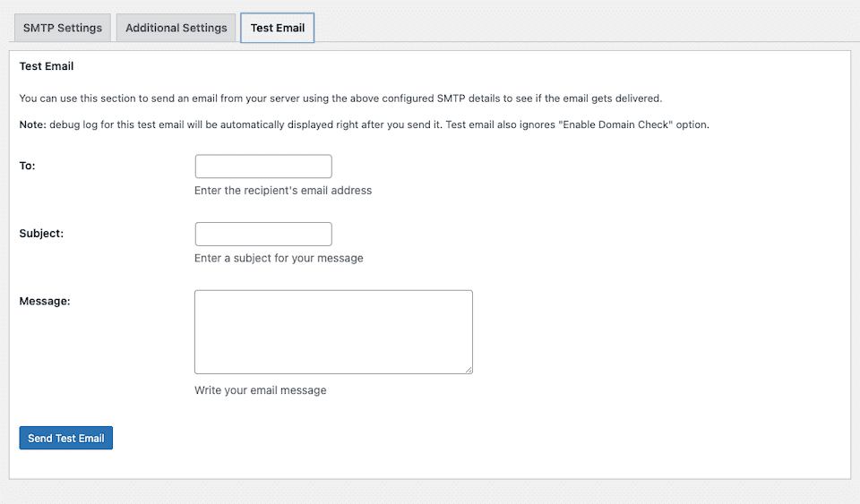Open the SMTP Settings tab

[x=63, y=28]
